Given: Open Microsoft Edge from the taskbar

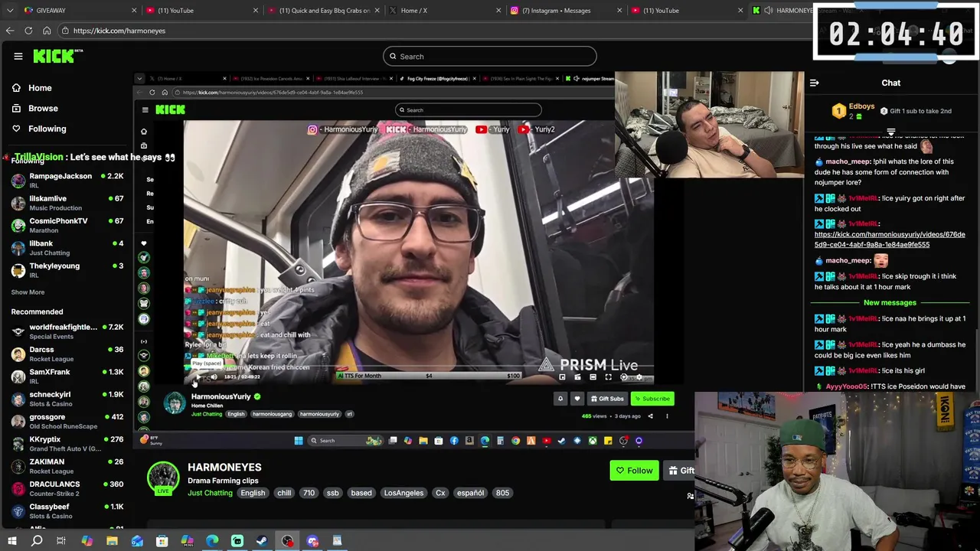Looking at the screenshot, I should click(212, 541).
